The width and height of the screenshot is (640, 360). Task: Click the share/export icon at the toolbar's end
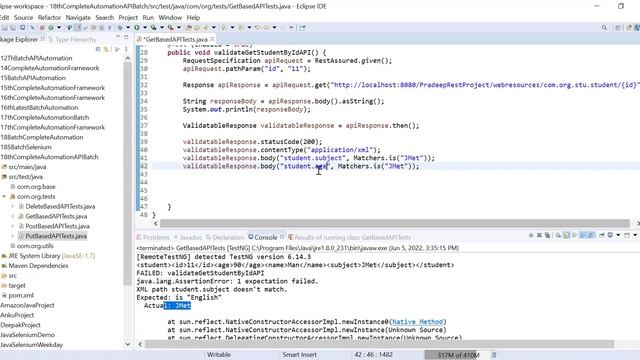coord(302,28)
